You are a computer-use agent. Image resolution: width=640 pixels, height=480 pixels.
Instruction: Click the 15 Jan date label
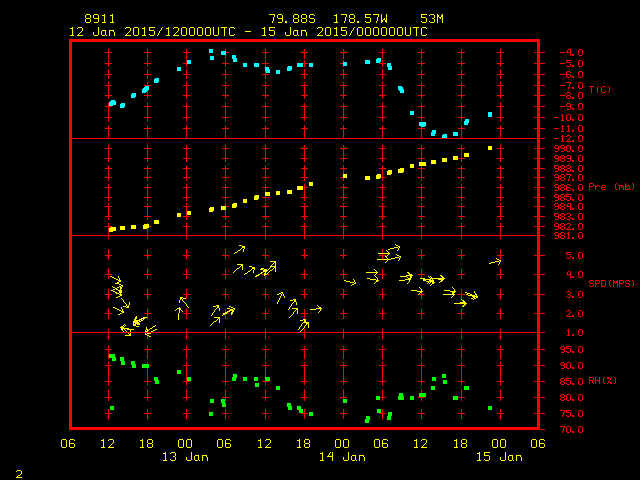(x=499, y=457)
